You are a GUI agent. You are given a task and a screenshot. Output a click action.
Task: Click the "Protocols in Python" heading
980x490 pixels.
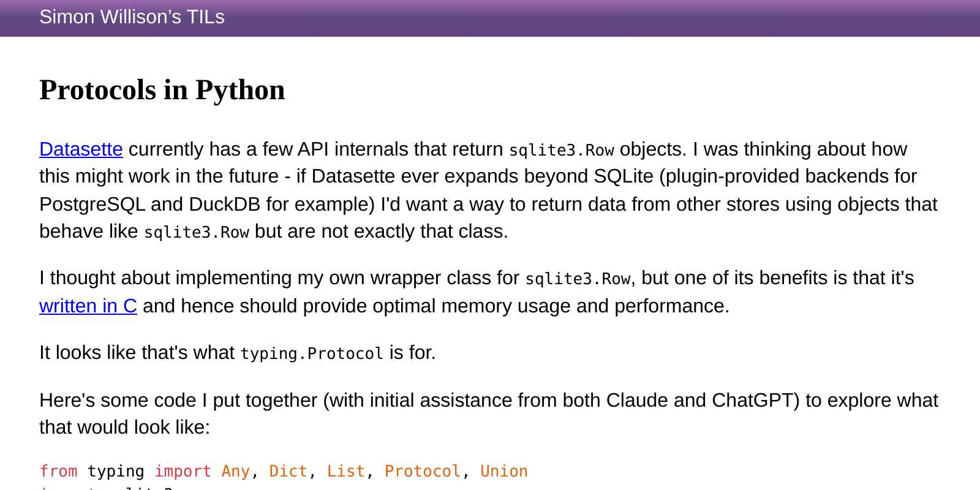pyautogui.click(x=162, y=90)
